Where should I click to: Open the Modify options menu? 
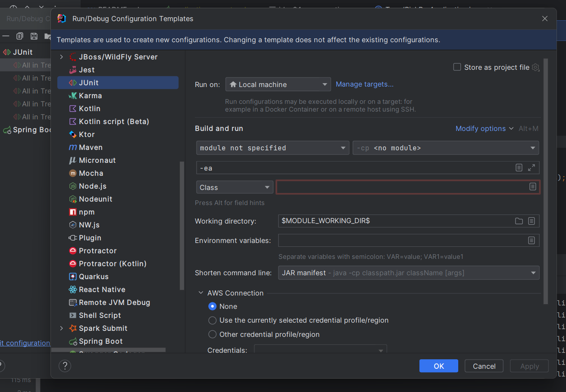pos(485,128)
